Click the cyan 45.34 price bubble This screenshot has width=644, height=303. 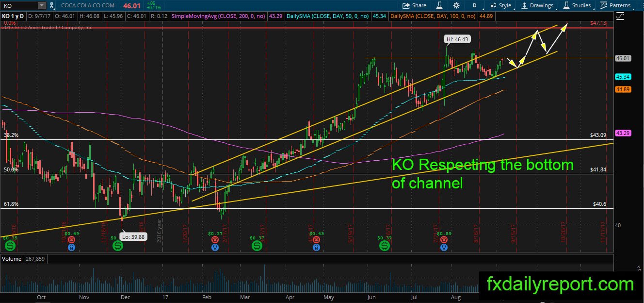click(623, 77)
